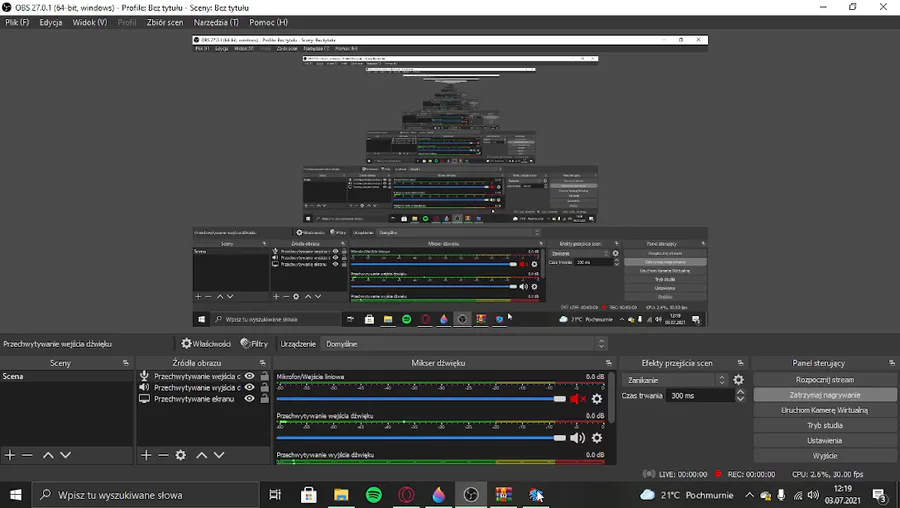Open Edycja menu
900x508 pixels.
[x=51, y=22]
